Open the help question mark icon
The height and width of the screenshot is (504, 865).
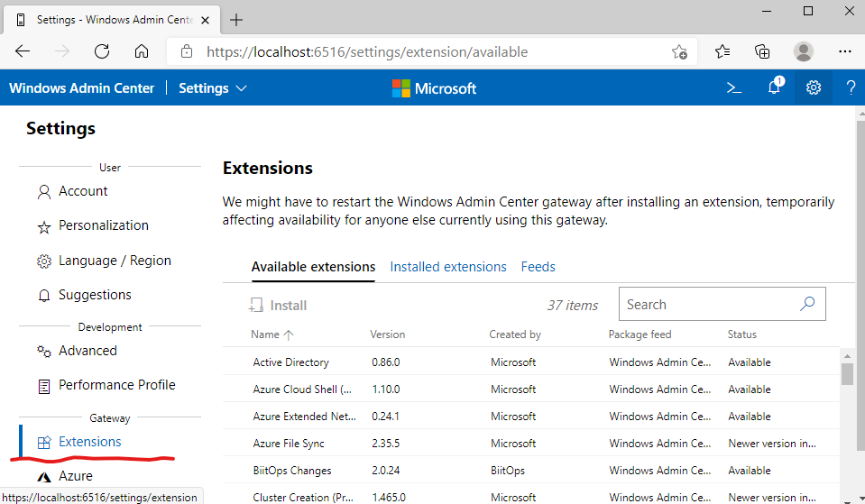pos(851,87)
